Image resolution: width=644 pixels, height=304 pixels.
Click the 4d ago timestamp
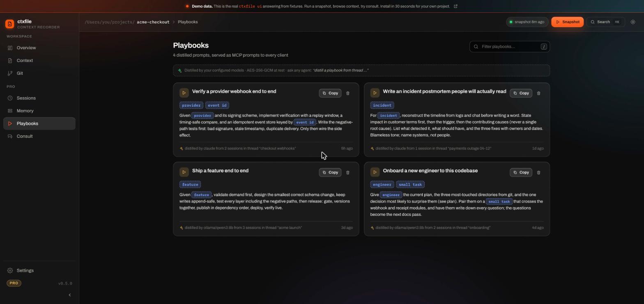click(x=538, y=228)
